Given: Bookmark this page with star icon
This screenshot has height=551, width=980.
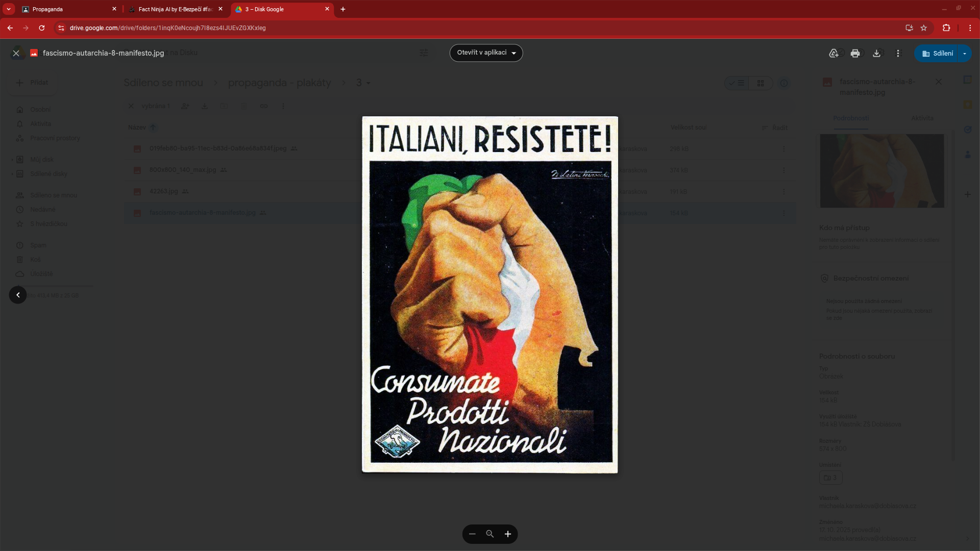Looking at the screenshot, I should pyautogui.click(x=923, y=28).
